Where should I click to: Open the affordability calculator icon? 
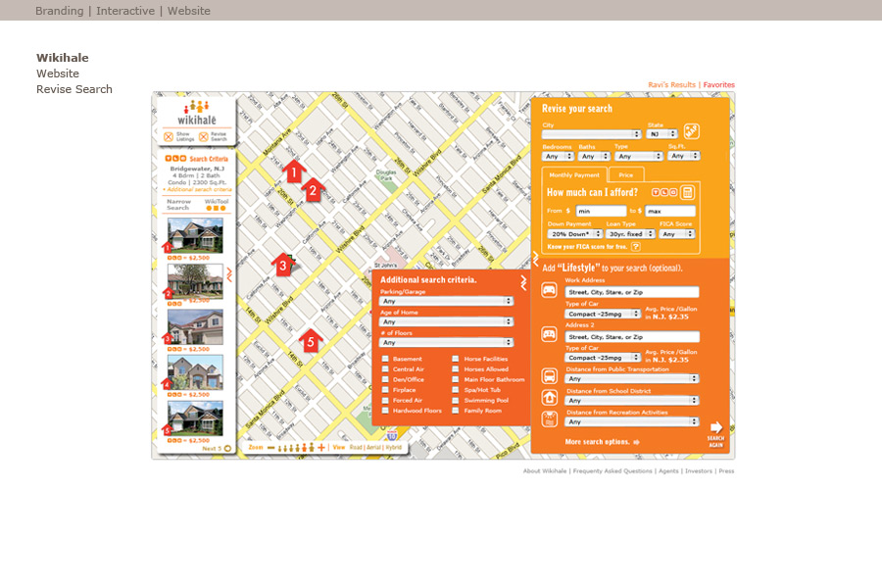pyautogui.click(x=688, y=192)
